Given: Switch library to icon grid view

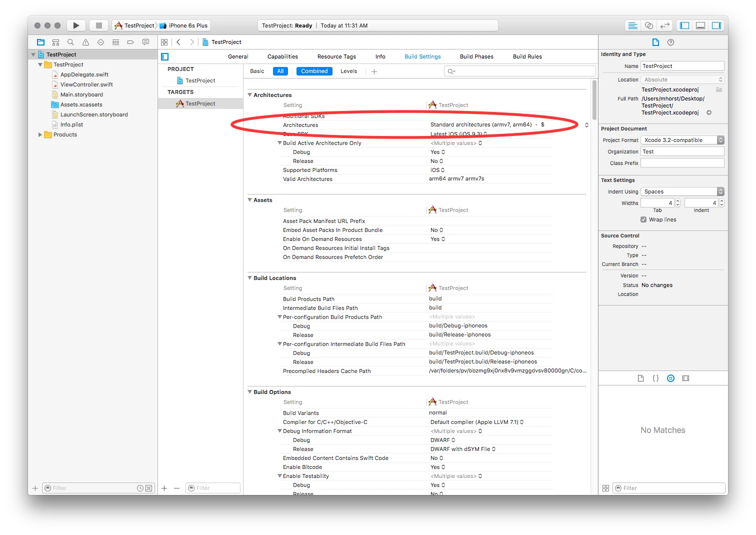Looking at the screenshot, I should tap(605, 488).
